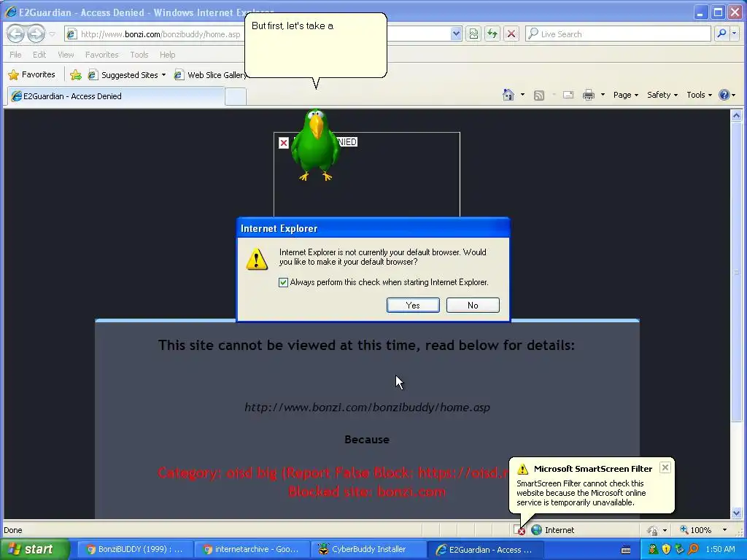Image resolution: width=747 pixels, height=560 pixels.
Task: Click the Protected Mode lock icon
Action: click(x=651, y=530)
